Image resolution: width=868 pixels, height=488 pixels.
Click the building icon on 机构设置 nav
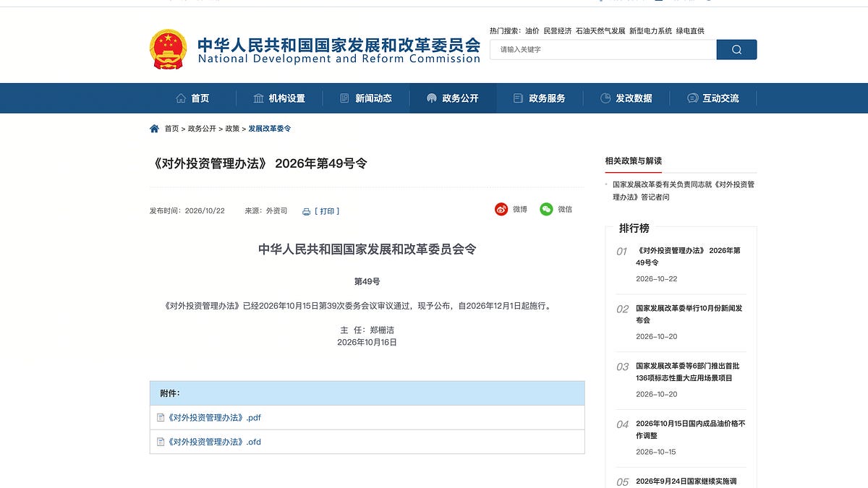coord(258,98)
